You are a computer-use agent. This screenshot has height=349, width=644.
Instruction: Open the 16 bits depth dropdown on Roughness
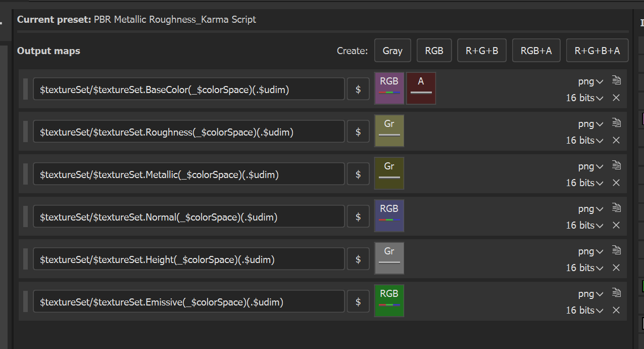(x=584, y=140)
